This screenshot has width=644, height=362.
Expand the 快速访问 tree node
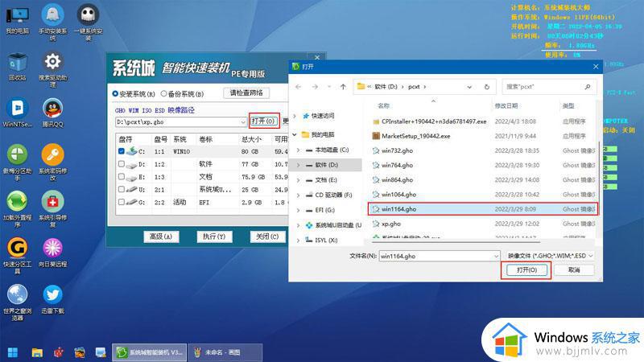coord(295,116)
